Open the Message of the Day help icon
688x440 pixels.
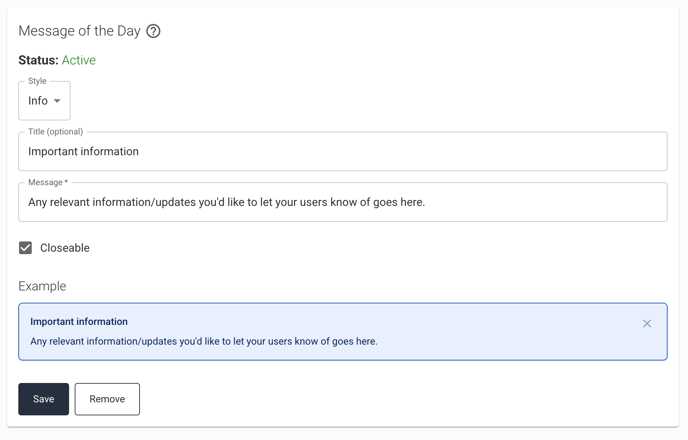(x=153, y=31)
